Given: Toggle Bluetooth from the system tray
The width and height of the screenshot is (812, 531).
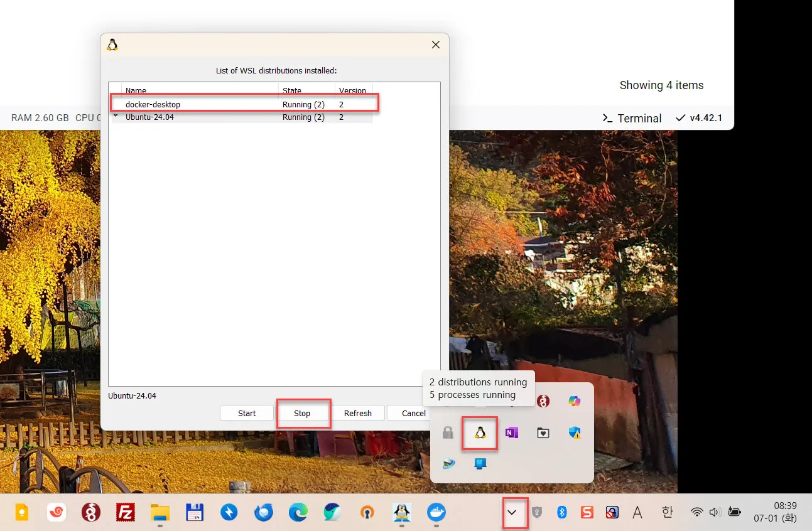Looking at the screenshot, I should 562,512.
